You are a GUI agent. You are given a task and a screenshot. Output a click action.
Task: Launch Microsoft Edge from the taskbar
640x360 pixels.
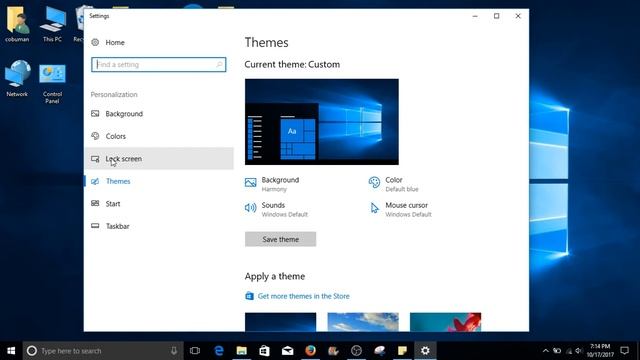[x=219, y=351]
